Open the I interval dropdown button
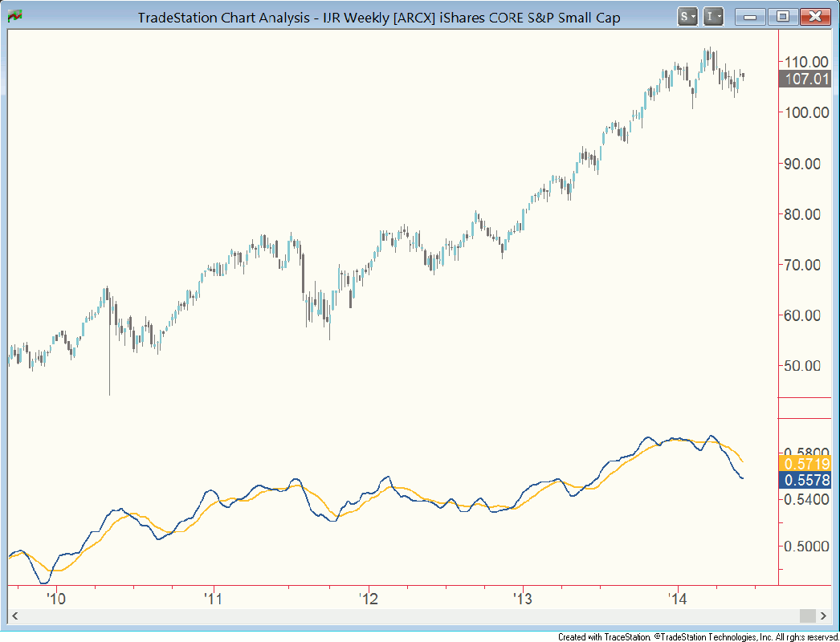840x642 pixels. (x=713, y=16)
